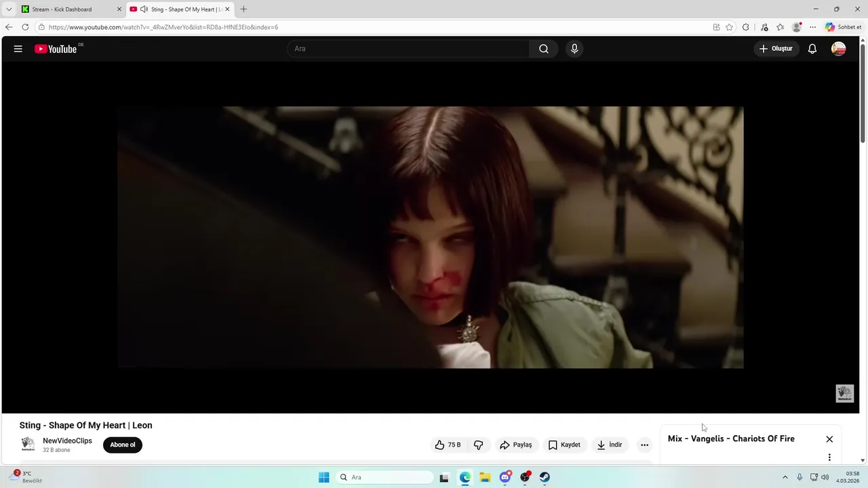Click the magnifier search button
Viewport: 868px width, 488px height.
(x=544, y=49)
